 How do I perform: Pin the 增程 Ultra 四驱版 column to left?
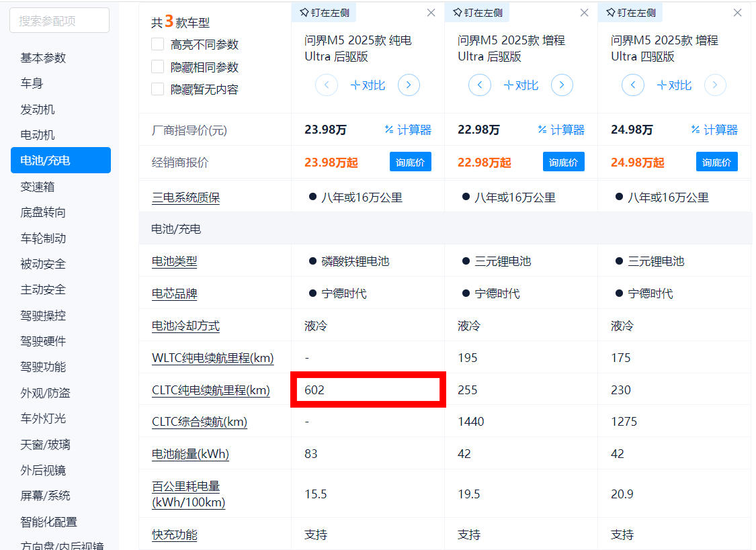tap(630, 13)
